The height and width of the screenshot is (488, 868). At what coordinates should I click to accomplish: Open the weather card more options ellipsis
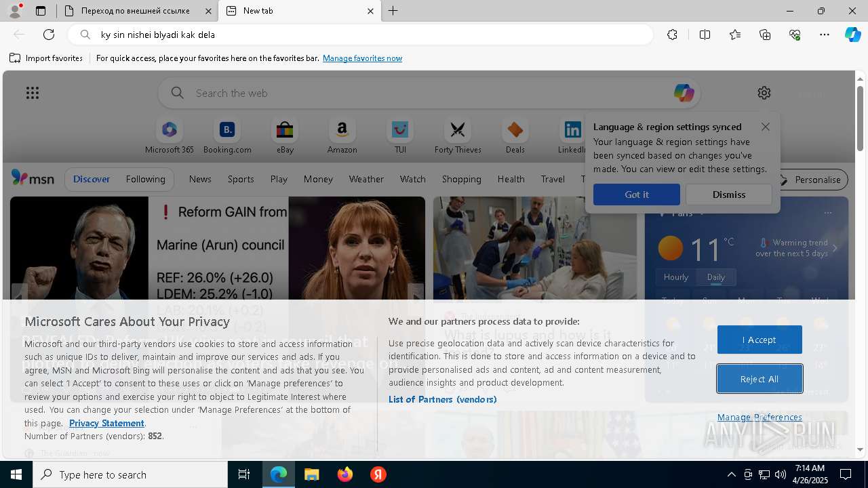(x=828, y=213)
